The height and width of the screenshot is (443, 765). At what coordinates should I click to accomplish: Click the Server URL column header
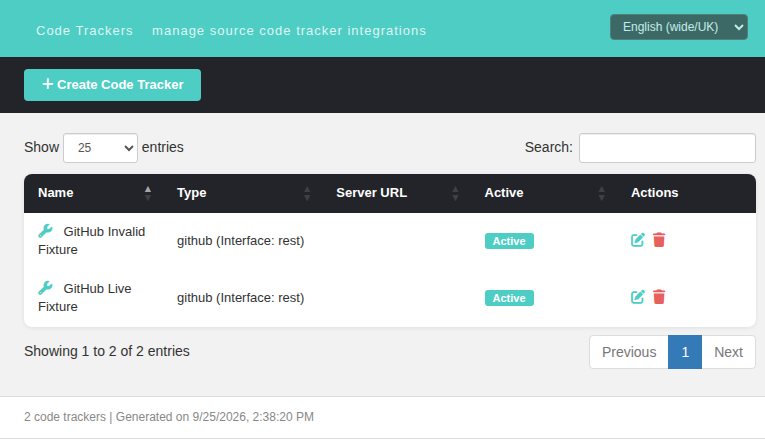coord(396,193)
